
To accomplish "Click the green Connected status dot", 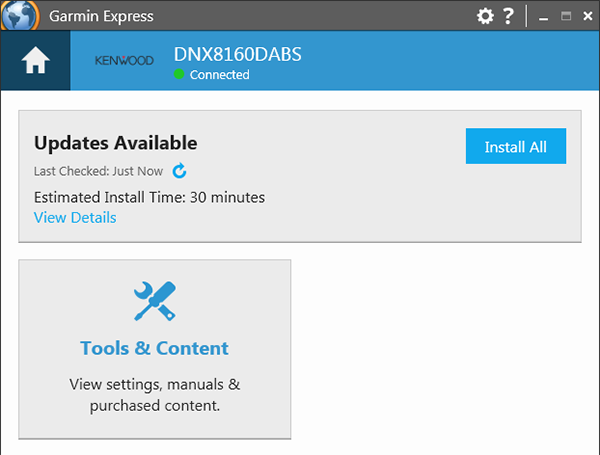I will click(179, 74).
